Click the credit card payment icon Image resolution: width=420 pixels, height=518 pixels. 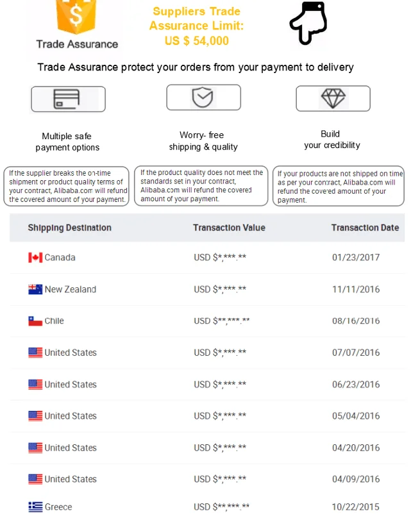[67, 99]
